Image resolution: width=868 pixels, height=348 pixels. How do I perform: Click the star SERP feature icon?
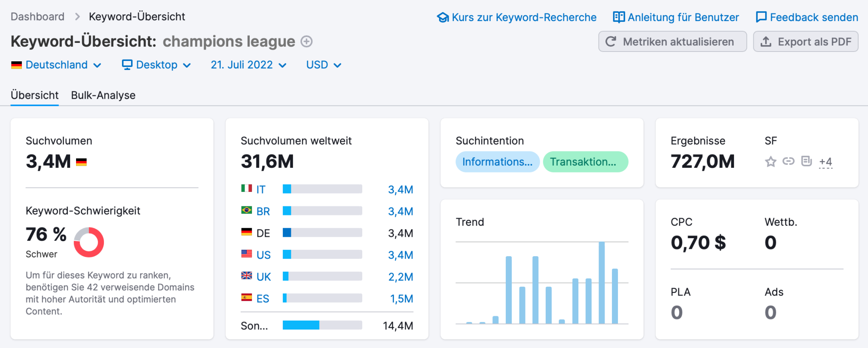coord(770,162)
